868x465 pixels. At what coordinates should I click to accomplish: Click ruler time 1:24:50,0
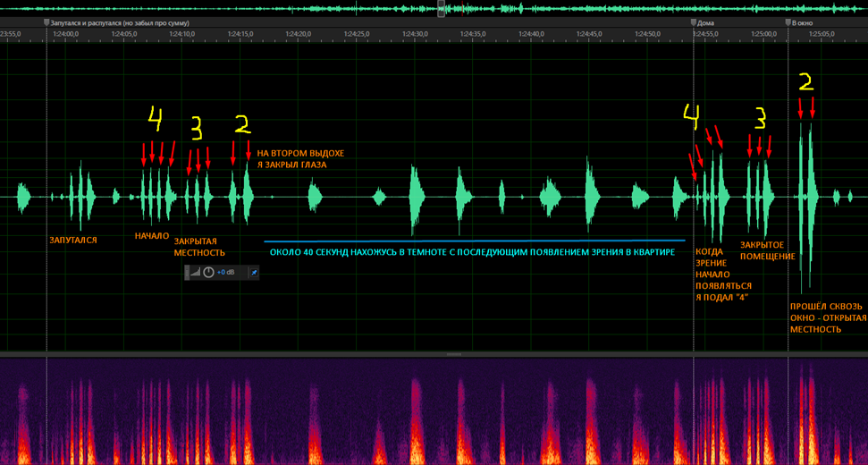point(648,34)
